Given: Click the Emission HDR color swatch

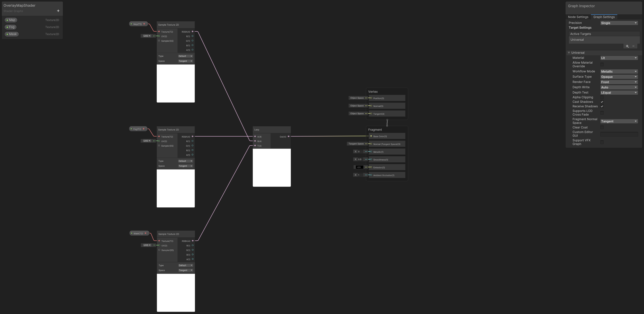Looking at the screenshot, I should (x=359, y=167).
